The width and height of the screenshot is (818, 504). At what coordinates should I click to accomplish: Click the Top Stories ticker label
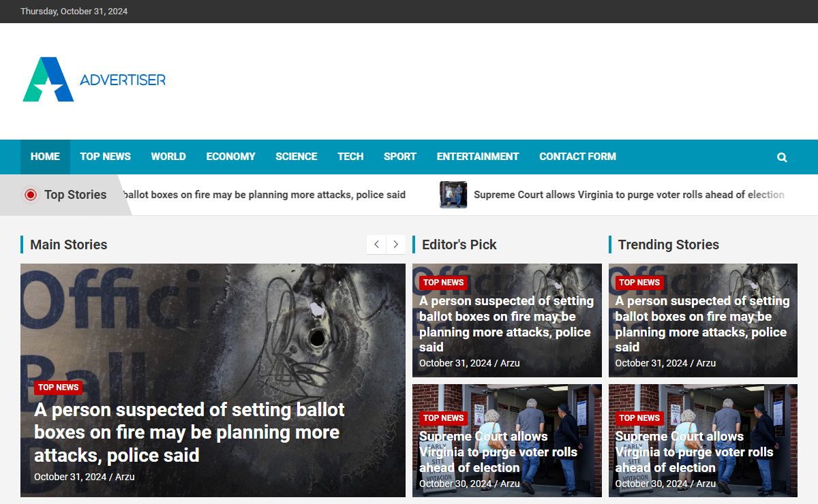point(76,195)
